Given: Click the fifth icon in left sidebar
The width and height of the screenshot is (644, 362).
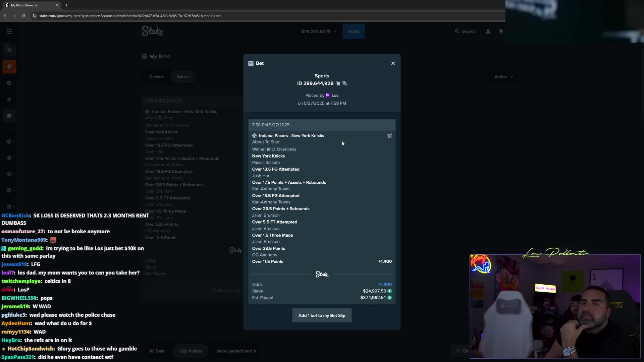Looking at the screenshot, I should (x=9, y=116).
